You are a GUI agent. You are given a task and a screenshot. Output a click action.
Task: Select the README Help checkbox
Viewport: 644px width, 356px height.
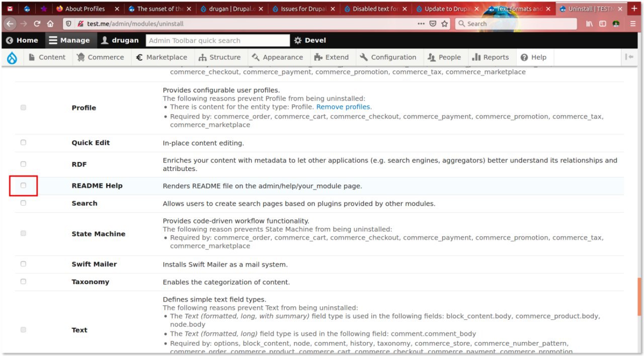[23, 186]
